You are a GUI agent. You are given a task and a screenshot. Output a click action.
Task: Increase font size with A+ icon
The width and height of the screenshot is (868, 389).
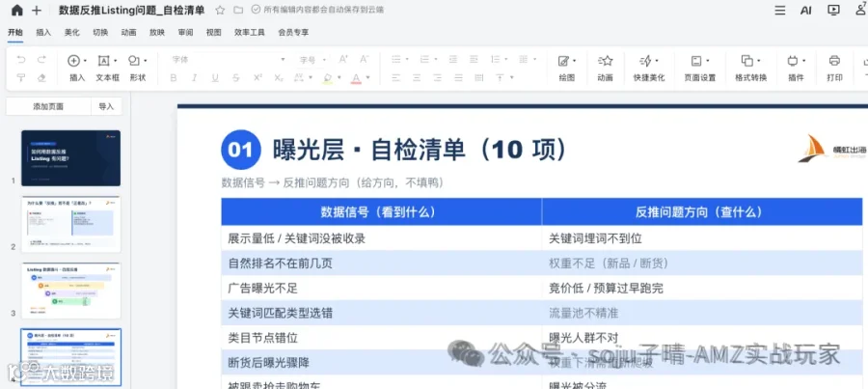[x=343, y=59]
